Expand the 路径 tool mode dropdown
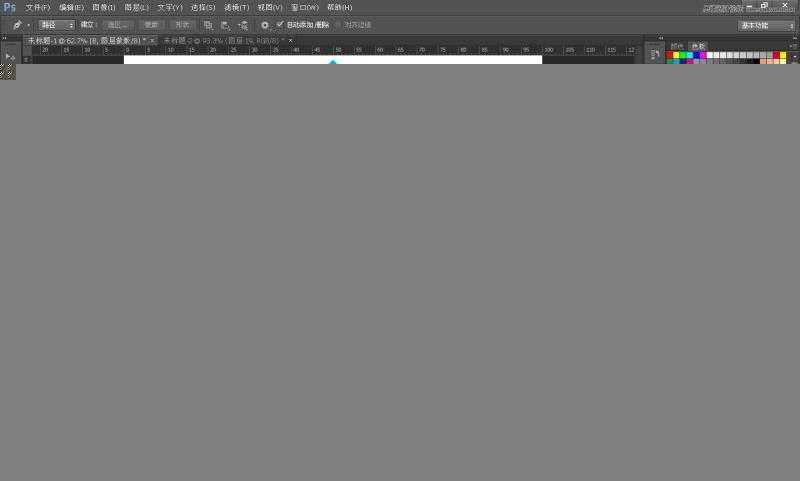Image resolution: width=800 pixels, height=481 pixels. (x=57, y=25)
